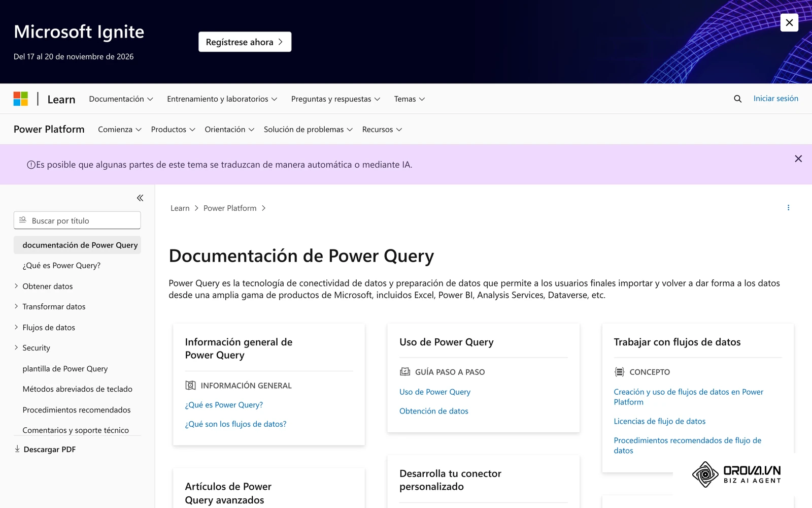Expand the Security tree node
812x508 pixels.
pyautogui.click(x=16, y=347)
